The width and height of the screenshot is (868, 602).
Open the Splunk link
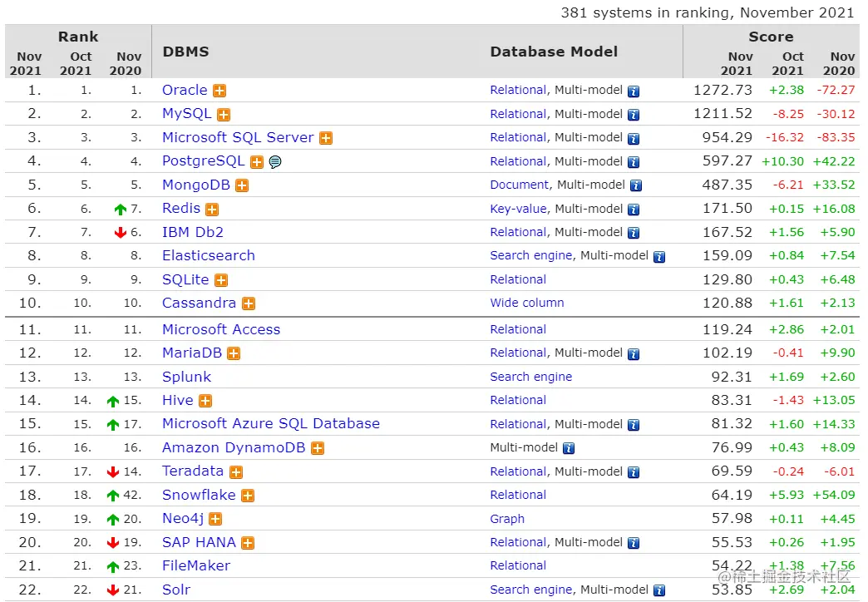[186, 377]
